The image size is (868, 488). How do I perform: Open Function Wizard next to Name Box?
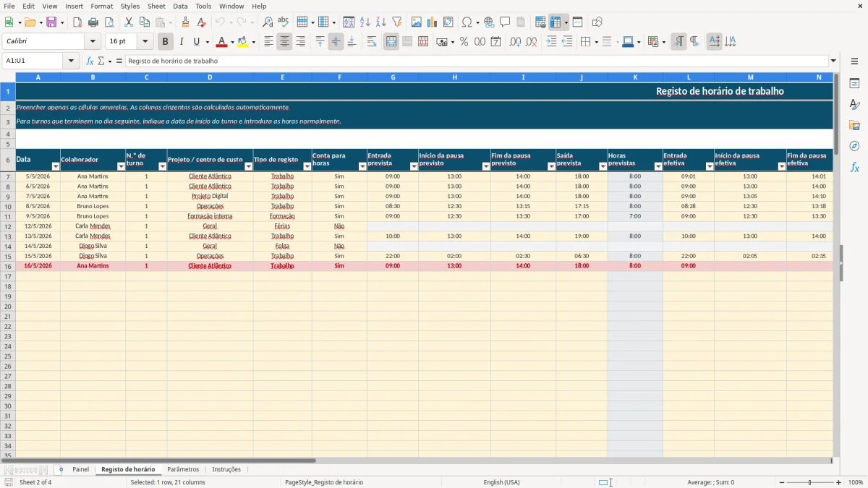pos(90,61)
